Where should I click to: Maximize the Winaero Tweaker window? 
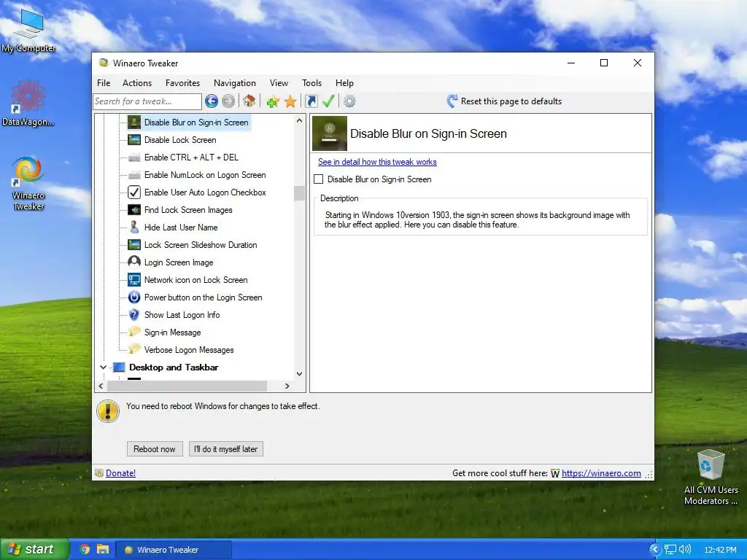[603, 63]
